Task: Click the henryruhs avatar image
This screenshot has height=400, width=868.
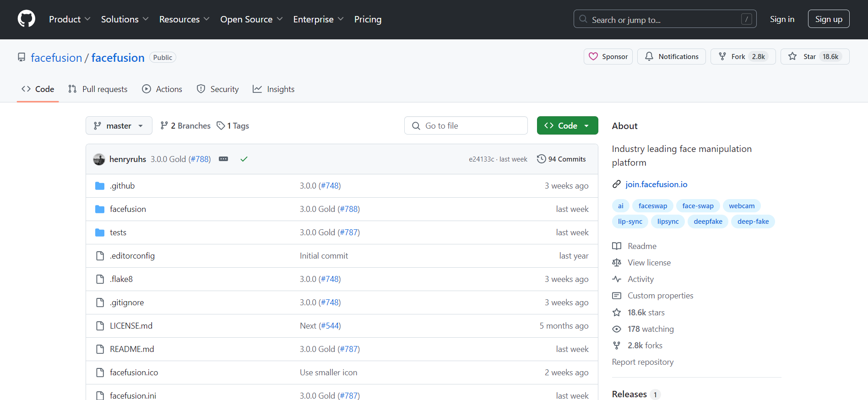Action: click(99, 159)
